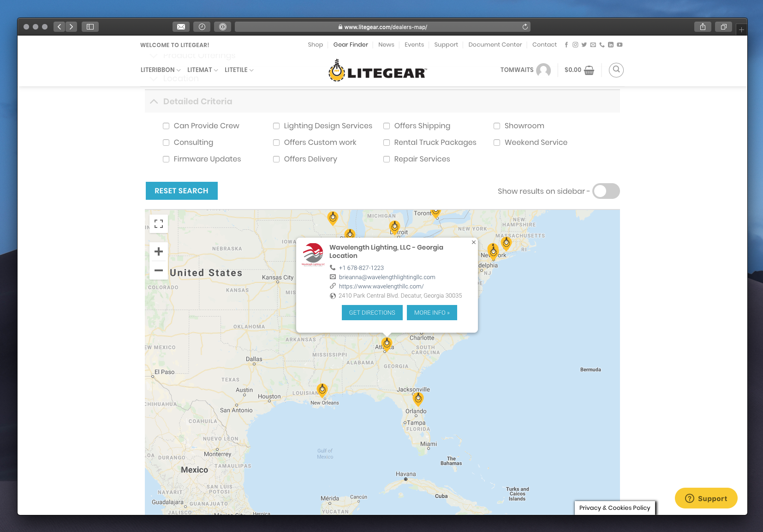This screenshot has height=532, width=763.
Task: Open the News menu item
Action: click(386, 45)
